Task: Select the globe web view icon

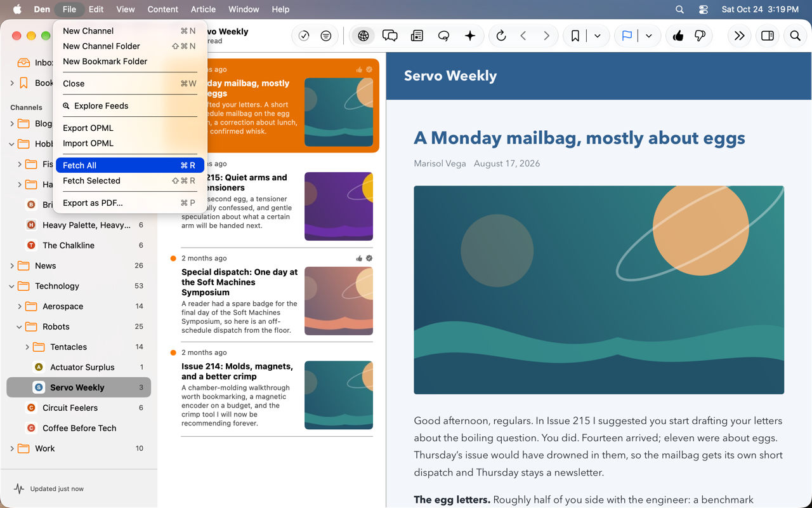Action: [363, 36]
